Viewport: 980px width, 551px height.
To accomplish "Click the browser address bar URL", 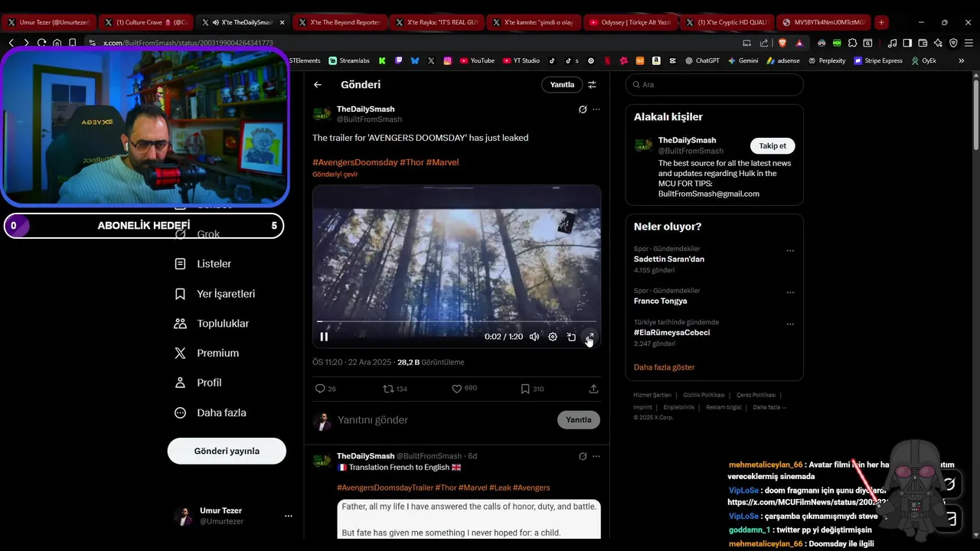I will (x=188, y=43).
